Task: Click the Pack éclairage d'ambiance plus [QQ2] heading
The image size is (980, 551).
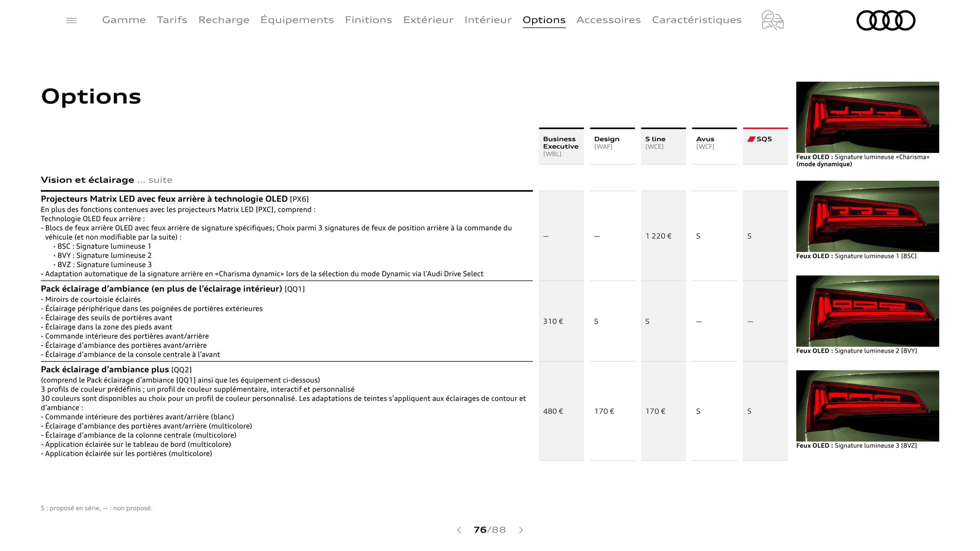Action: point(116,370)
